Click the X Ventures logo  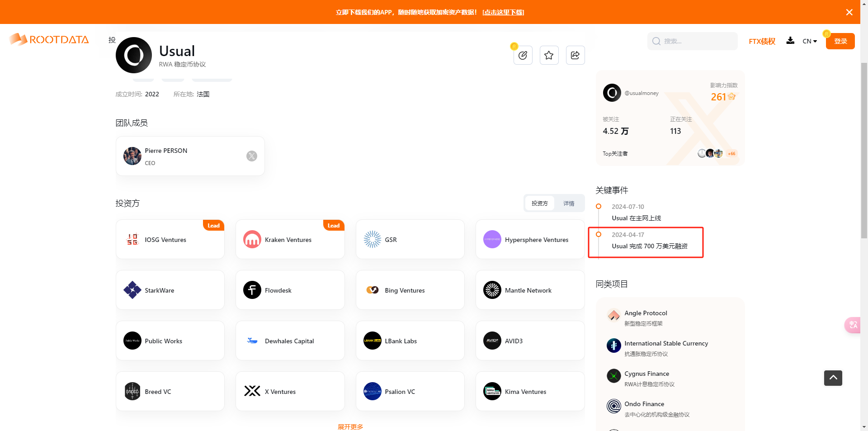[252, 391]
